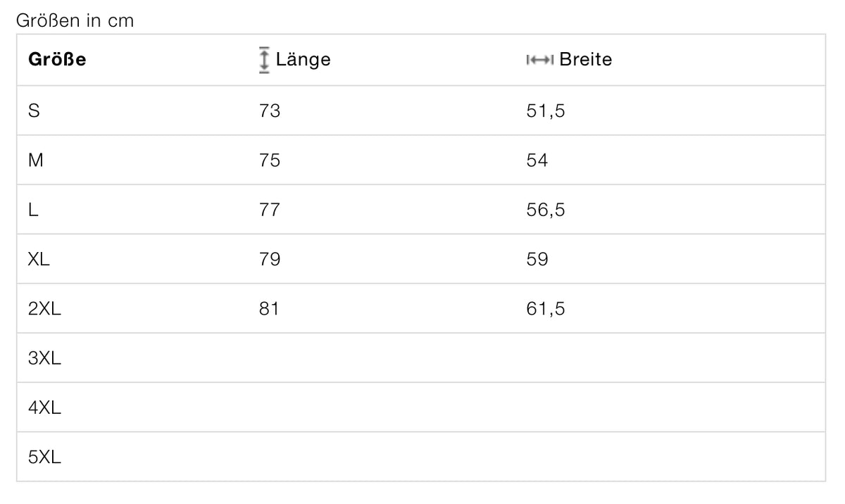
Task: Click the Länge column label
Action: (303, 60)
